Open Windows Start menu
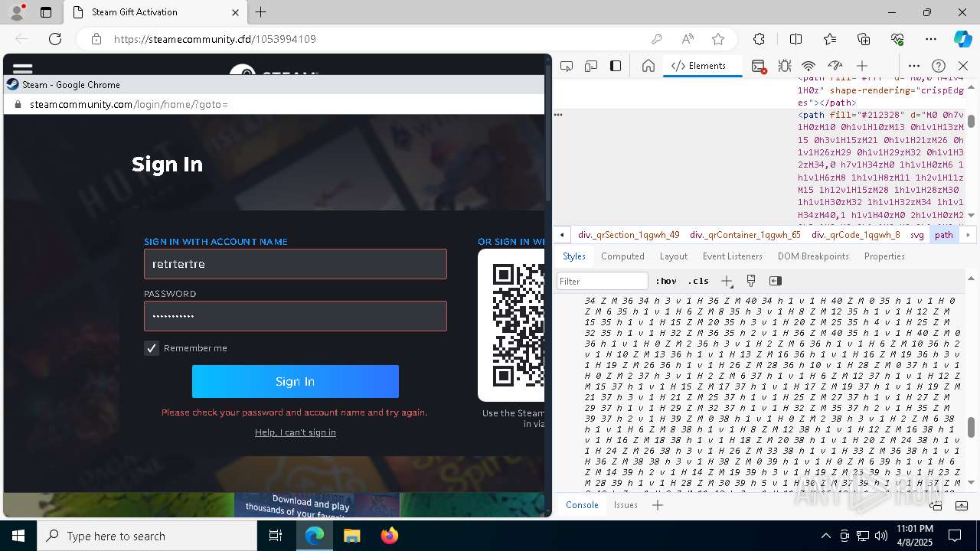 [18, 536]
